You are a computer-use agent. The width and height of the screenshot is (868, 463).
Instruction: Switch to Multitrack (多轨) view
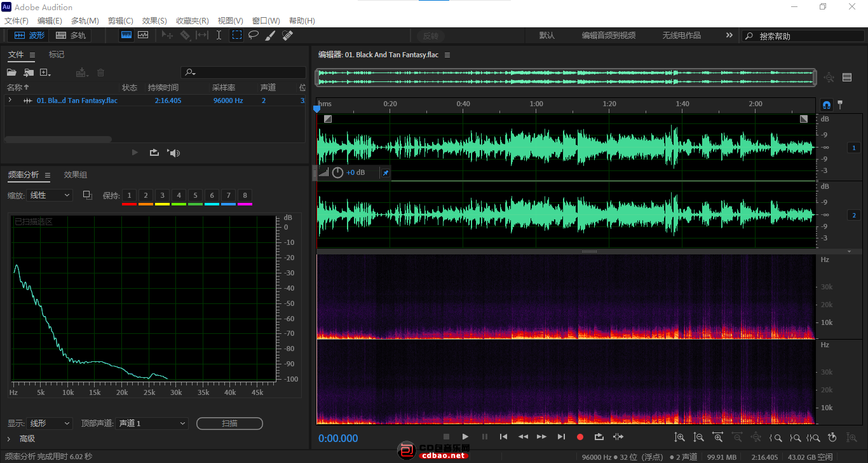(71, 36)
